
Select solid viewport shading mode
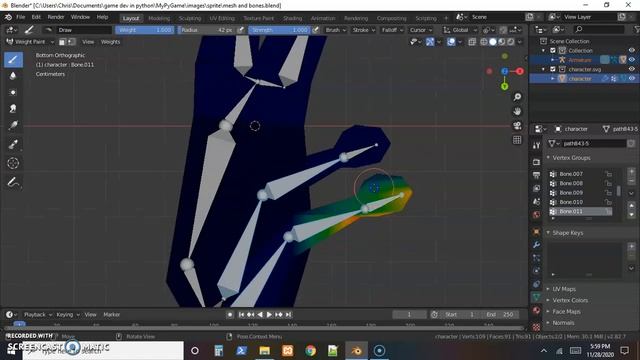[493, 42]
